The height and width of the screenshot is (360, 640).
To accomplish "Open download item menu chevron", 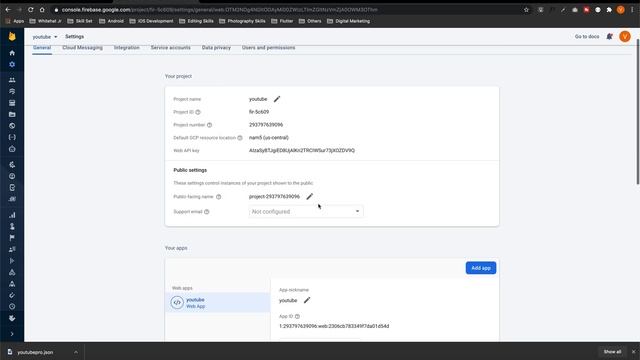I will click(x=76, y=352).
